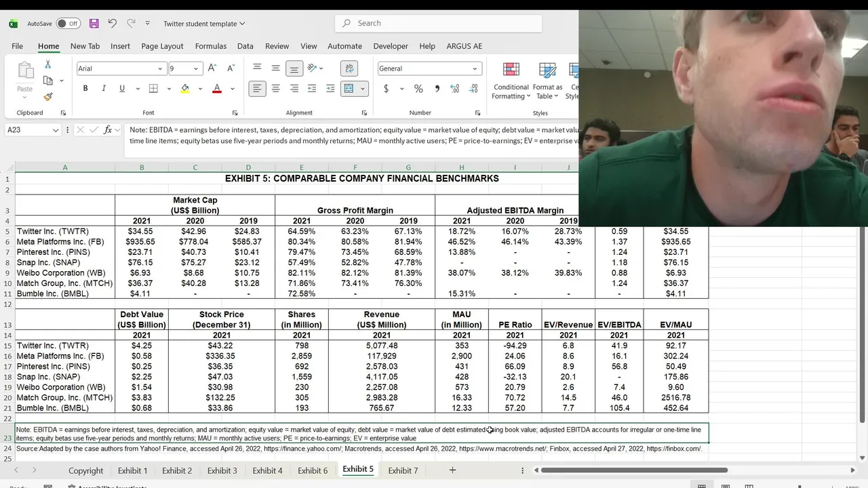This screenshot has height=488, width=868.
Task: Click the Increase Font Size icon
Action: (212, 68)
